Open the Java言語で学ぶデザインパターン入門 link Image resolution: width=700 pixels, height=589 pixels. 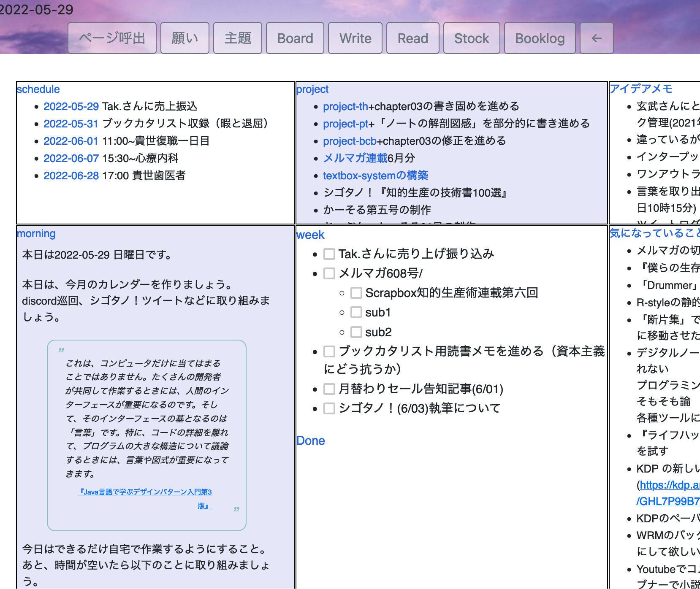tap(145, 492)
